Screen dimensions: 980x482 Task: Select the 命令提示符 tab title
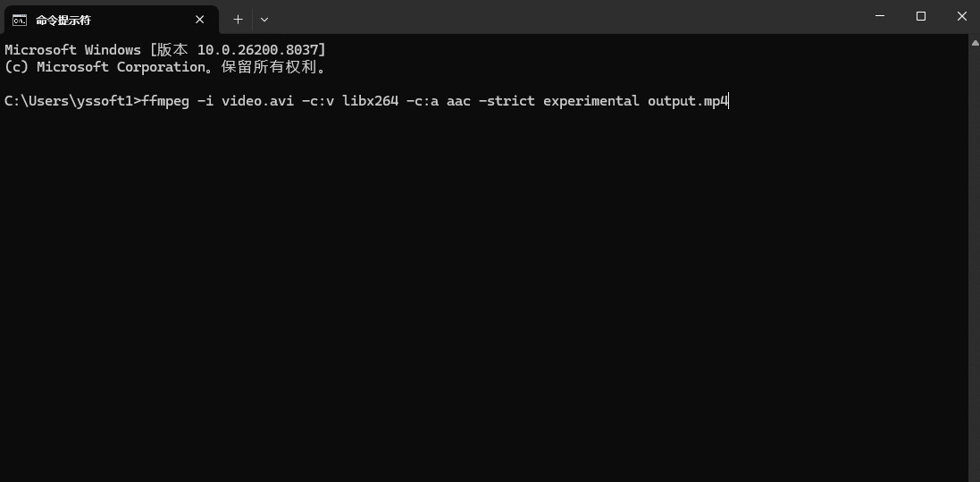[x=63, y=20]
